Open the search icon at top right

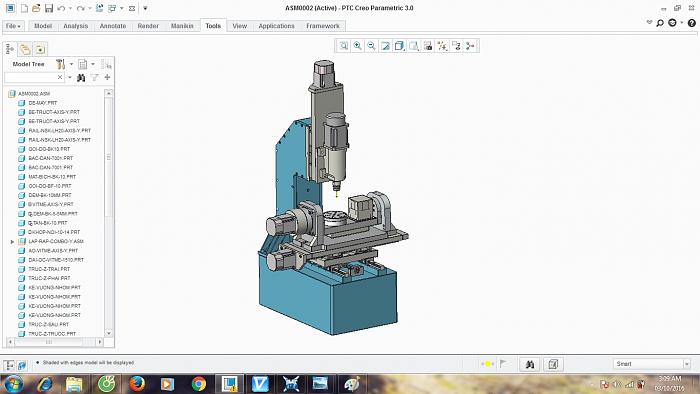coord(660,23)
